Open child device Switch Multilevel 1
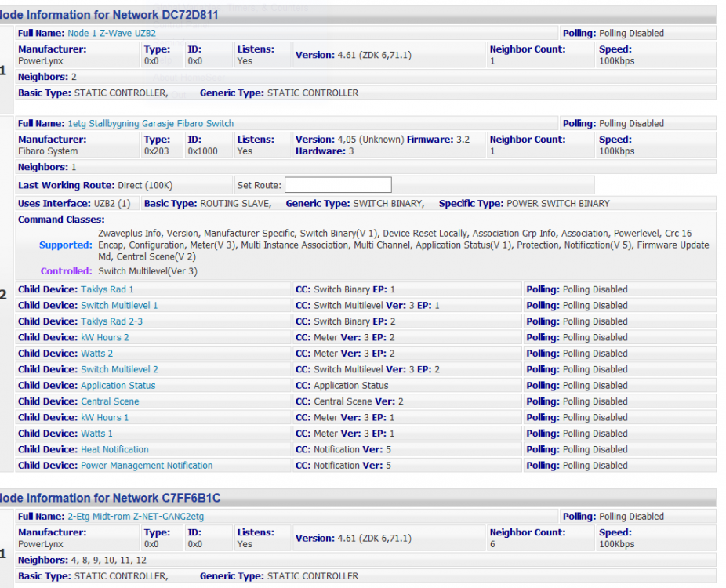This screenshot has width=726, height=588. coord(119,306)
